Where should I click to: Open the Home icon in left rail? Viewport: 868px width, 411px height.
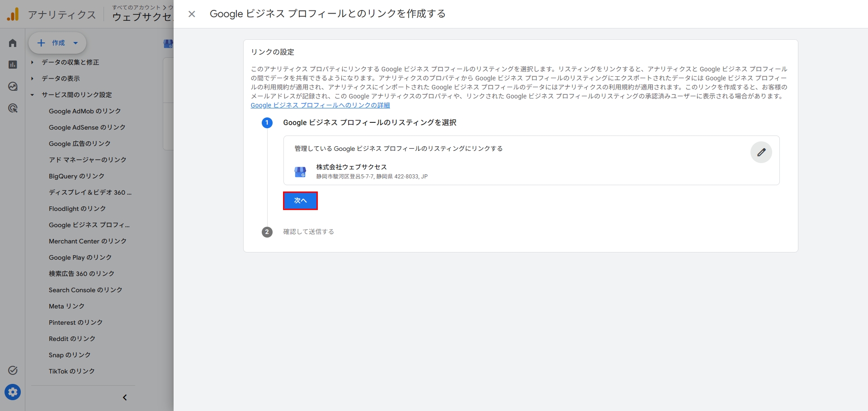(x=13, y=43)
